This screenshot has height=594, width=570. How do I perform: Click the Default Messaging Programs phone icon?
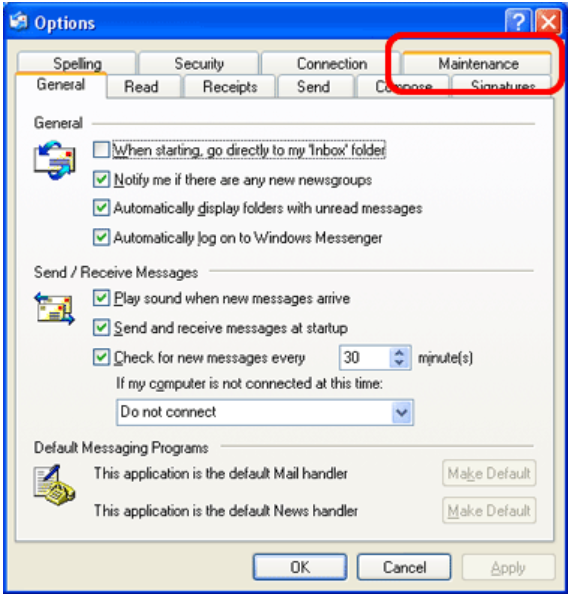click(55, 485)
